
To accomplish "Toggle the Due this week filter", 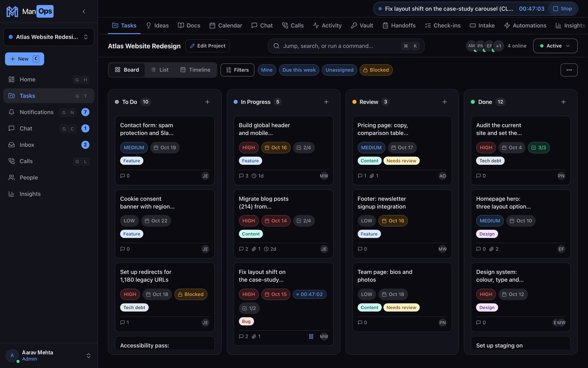I will click(299, 70).
